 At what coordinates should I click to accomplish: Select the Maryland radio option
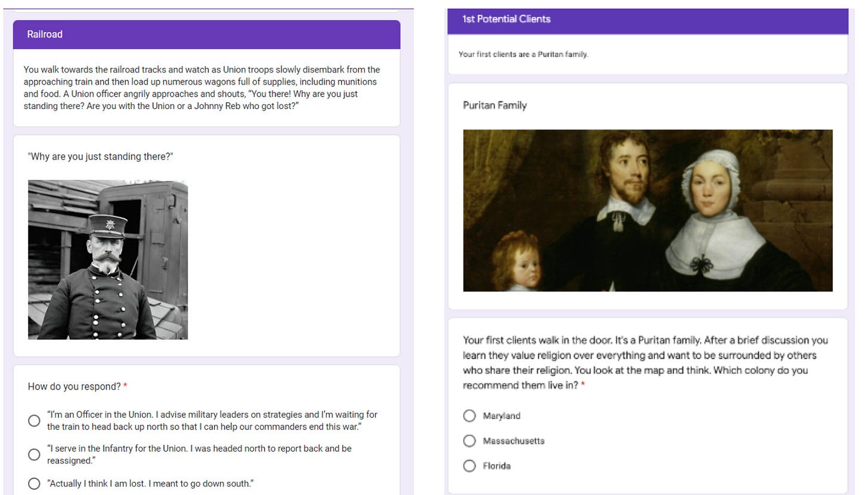(470, 416)
